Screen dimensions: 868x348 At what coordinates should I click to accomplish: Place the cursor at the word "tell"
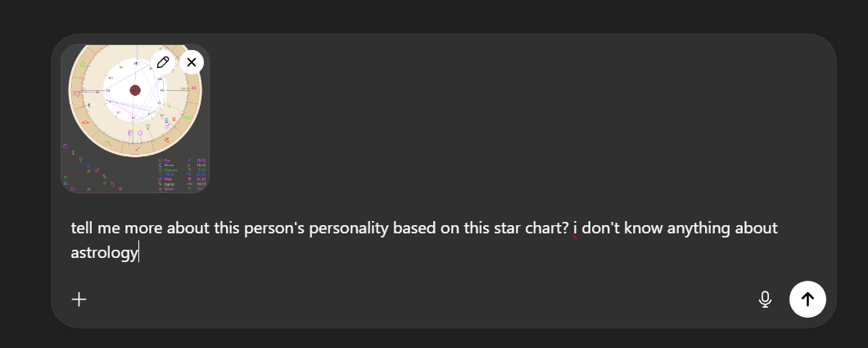click(83, 228)
